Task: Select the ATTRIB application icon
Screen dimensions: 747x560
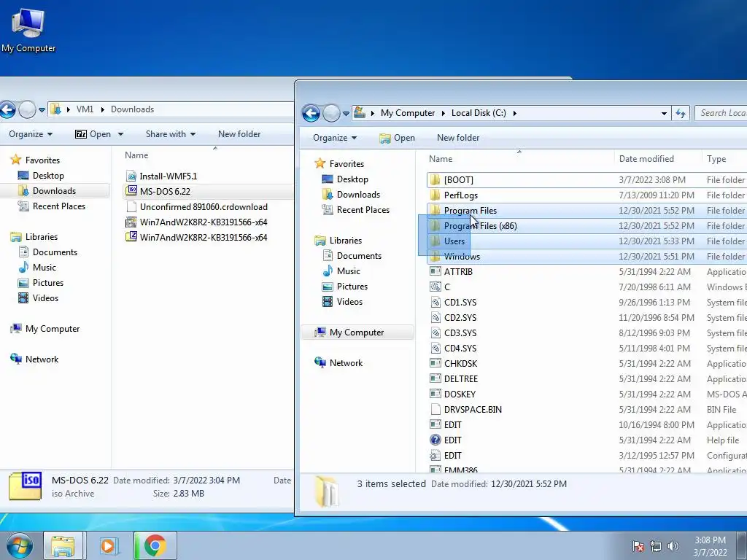Action: (435, 271)
